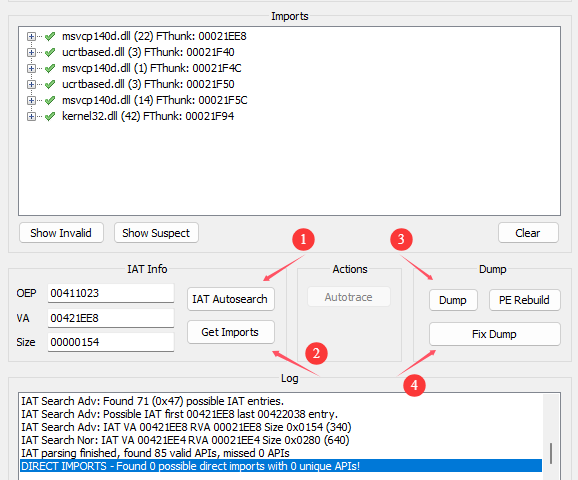Click green checkmark beside ucrtbased.dll 00021F50

point(50,84)
